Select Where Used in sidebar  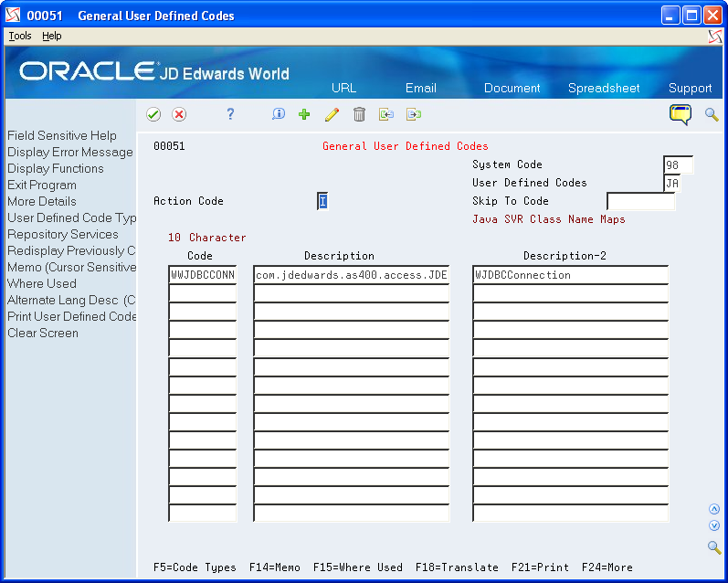click(42, 284)
